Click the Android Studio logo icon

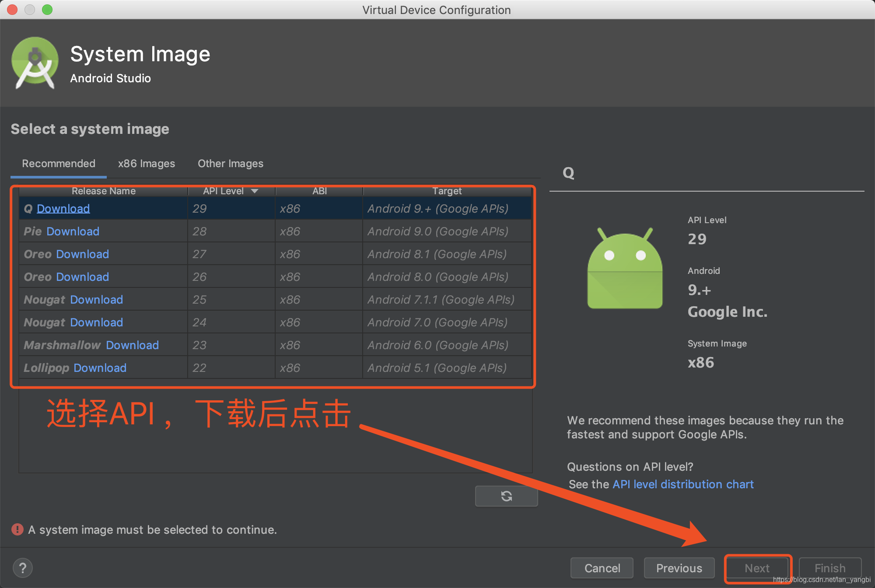(x=35, y=63)
